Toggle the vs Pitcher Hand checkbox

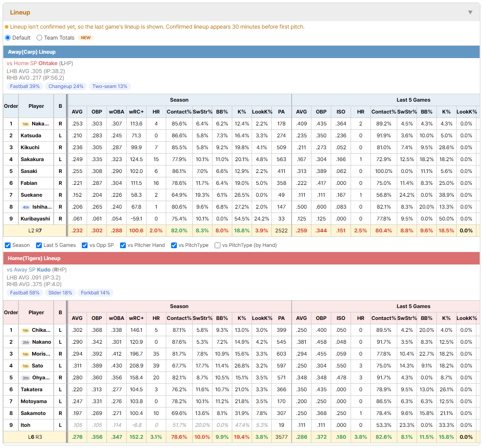pyautogui.click(x=123, y=245)
